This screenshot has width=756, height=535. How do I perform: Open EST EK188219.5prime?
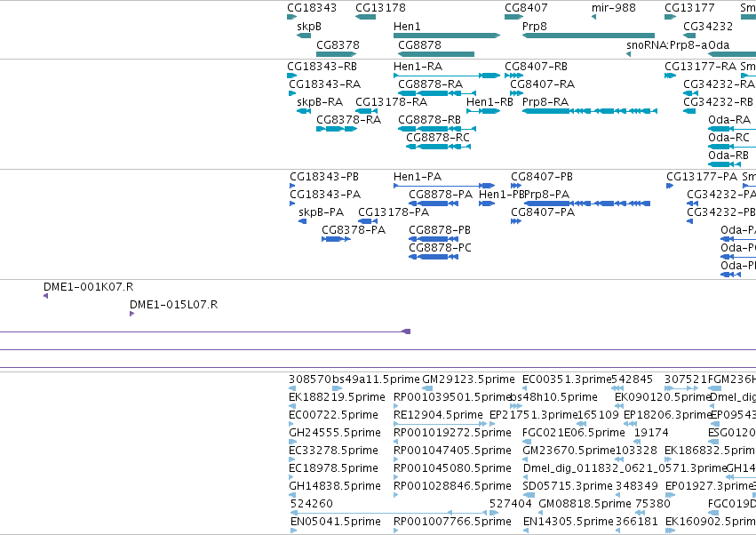(x=292, y=406)
